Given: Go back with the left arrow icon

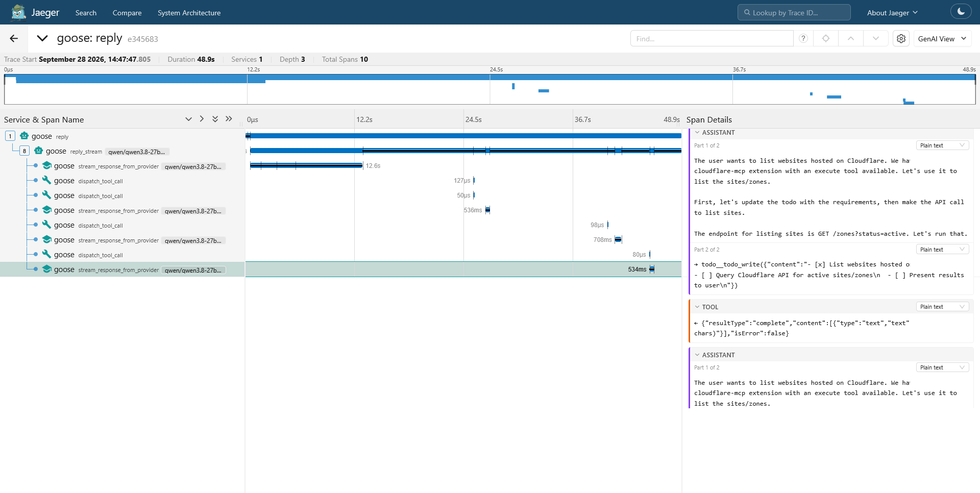Looking at the screenshot, I should 14,38.
